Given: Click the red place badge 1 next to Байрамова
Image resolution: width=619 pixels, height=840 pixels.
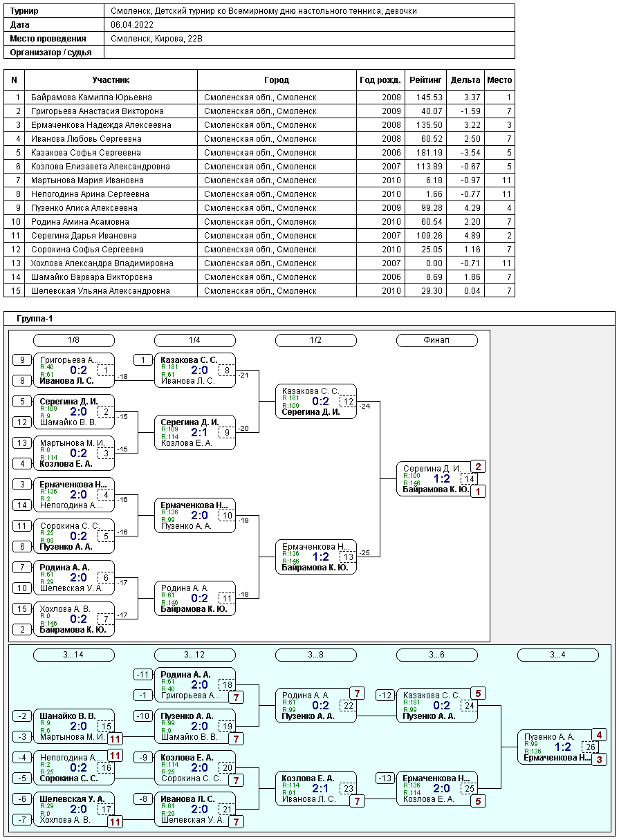Looking at the screenshot, I should pos(478,492).
